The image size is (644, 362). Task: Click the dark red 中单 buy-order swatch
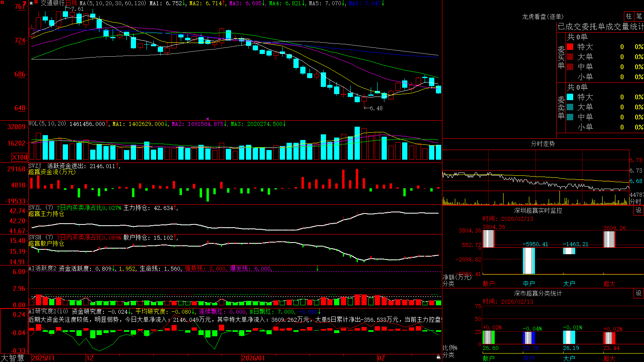point(570,67)
